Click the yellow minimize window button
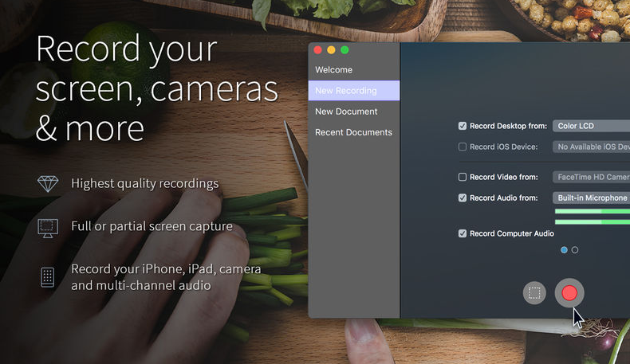Screen dimensions: 630x364 331,50
